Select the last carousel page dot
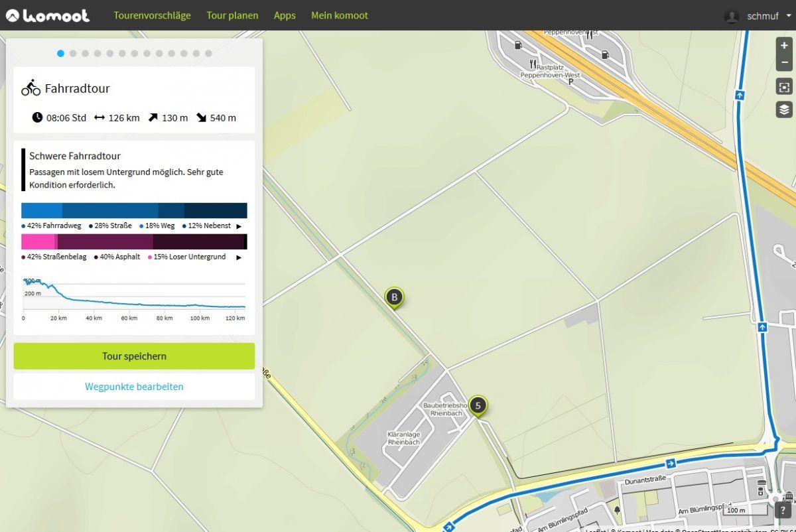 point(208,53)
